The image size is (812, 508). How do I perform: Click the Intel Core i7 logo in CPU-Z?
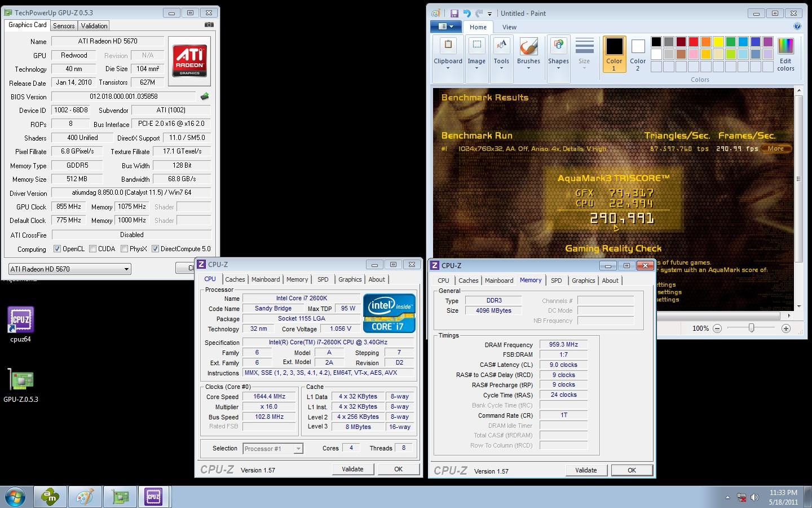389,313
